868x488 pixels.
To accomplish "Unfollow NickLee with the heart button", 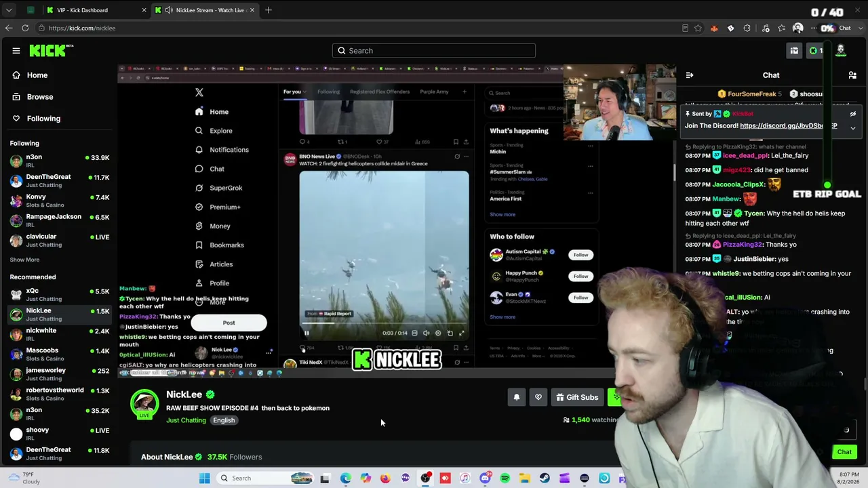I will pyautogui.click(x=538, y=397).
